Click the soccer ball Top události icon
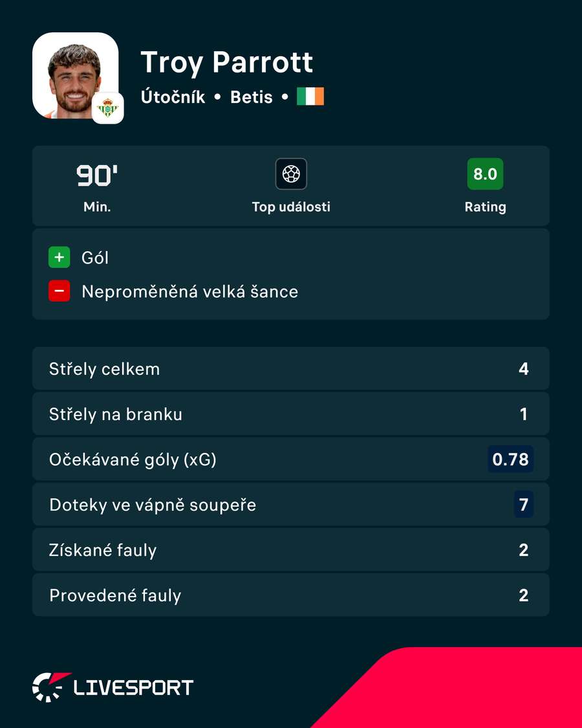582x728 pixels. (x=291, y=174)
